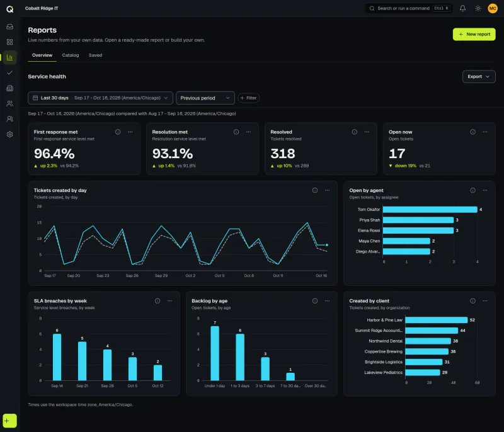Open more options on Tickets created by day
The image size is (504, 432).
click(327, 190)
